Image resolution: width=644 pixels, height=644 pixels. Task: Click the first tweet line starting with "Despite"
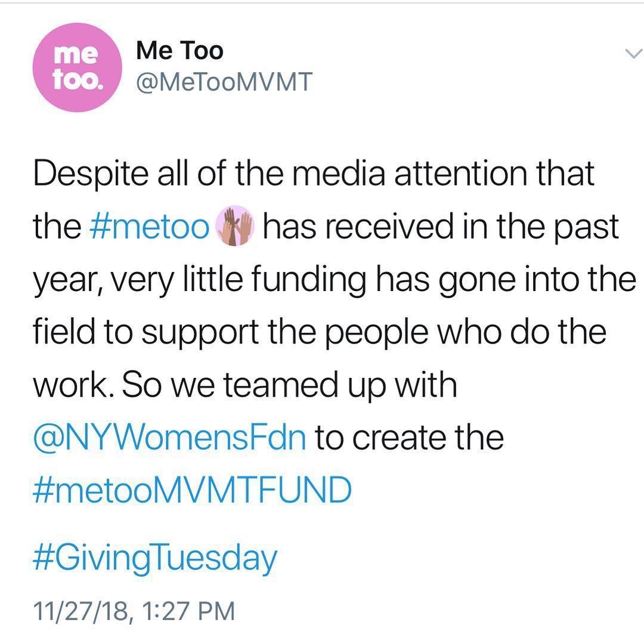pyautogui.click(x=314, y=175)
